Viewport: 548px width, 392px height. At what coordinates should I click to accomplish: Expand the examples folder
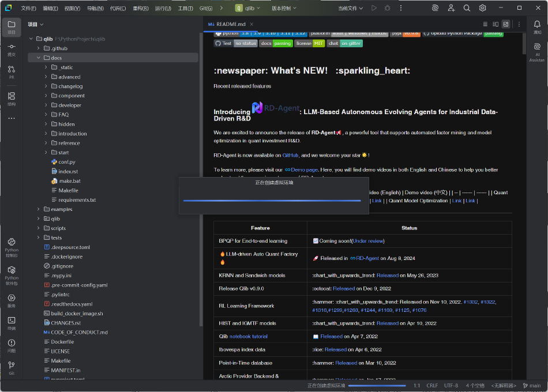tap(39, 209)
